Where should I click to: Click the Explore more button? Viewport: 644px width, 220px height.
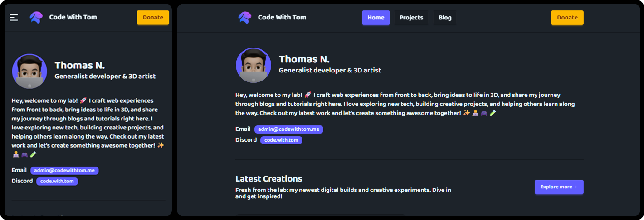point(556,187)
